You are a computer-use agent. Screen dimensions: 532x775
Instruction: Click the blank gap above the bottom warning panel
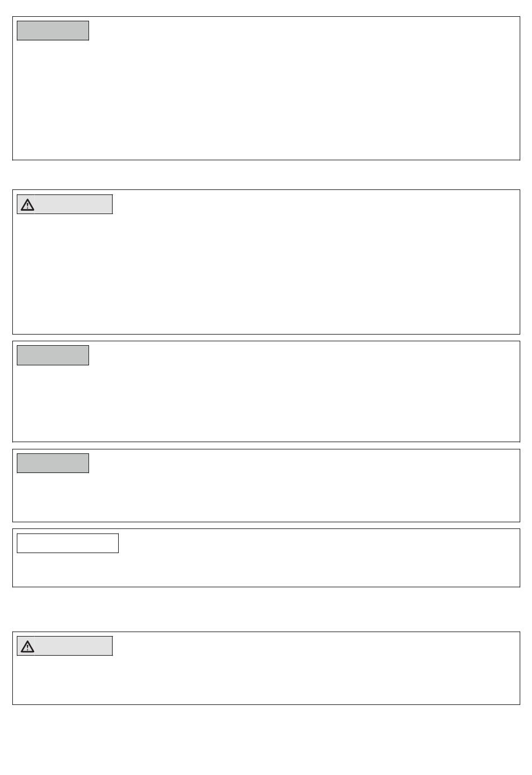(x=266, y=610)
